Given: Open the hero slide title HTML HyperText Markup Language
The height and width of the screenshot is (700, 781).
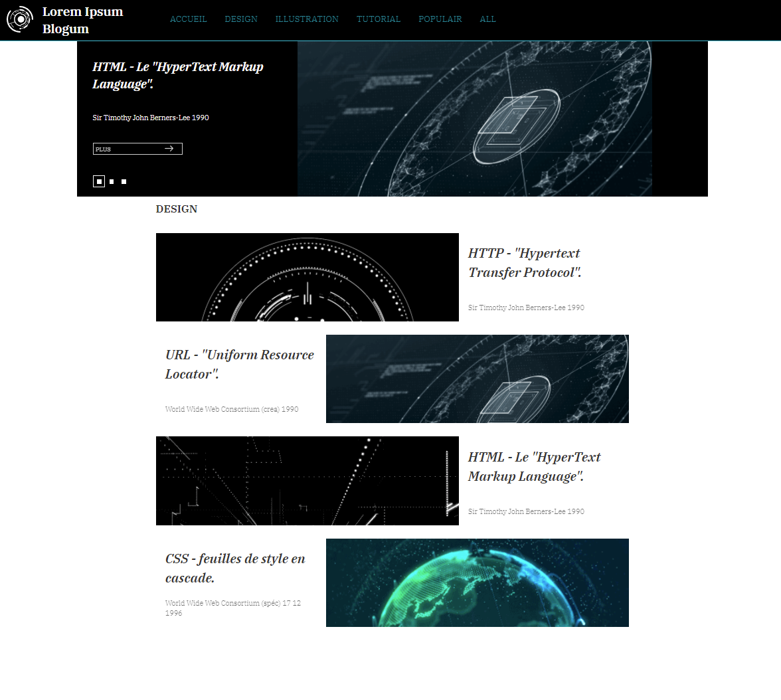Looking at the screenshot, I should [178, 75].
